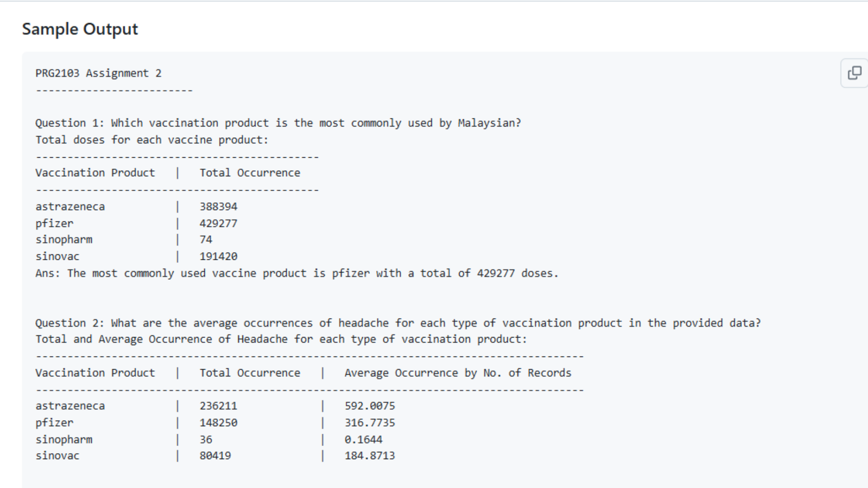This screenshot has width=868, height=488.
Task: Click astrazeneca headache total 236211
Action: (x=218, y=406)
